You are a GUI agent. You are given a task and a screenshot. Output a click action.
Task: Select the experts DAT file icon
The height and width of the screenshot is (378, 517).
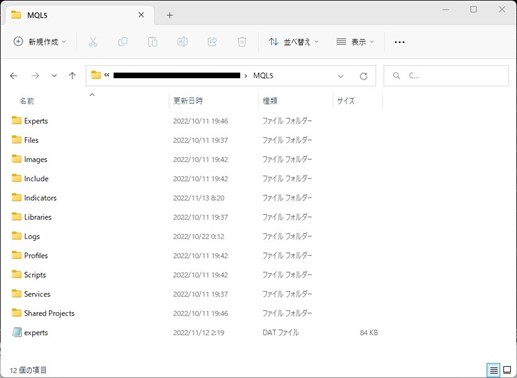(17, 332)
